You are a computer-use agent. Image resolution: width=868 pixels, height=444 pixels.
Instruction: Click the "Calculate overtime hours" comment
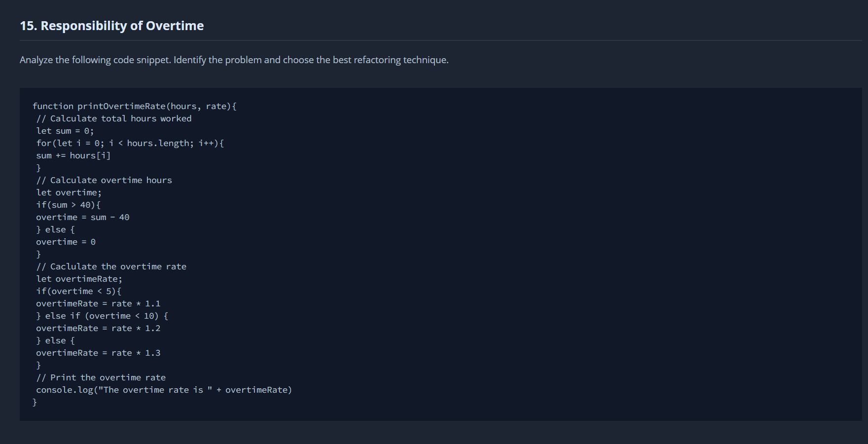(104, 180)
